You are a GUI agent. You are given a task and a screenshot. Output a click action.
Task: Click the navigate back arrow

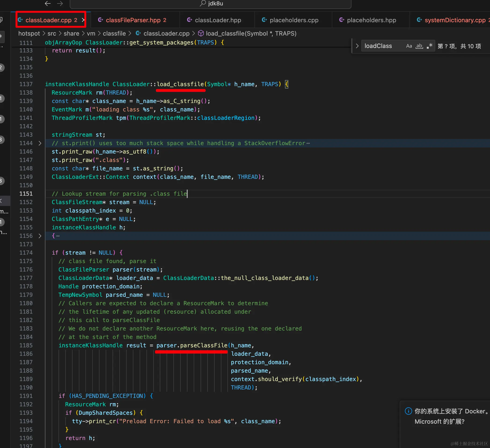pyautogui.click(x=48, y=4)
